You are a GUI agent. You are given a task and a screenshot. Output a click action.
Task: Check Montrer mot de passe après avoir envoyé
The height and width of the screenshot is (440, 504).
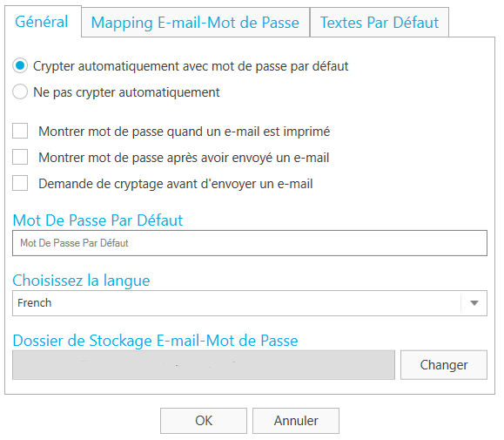tap(20, 158)
